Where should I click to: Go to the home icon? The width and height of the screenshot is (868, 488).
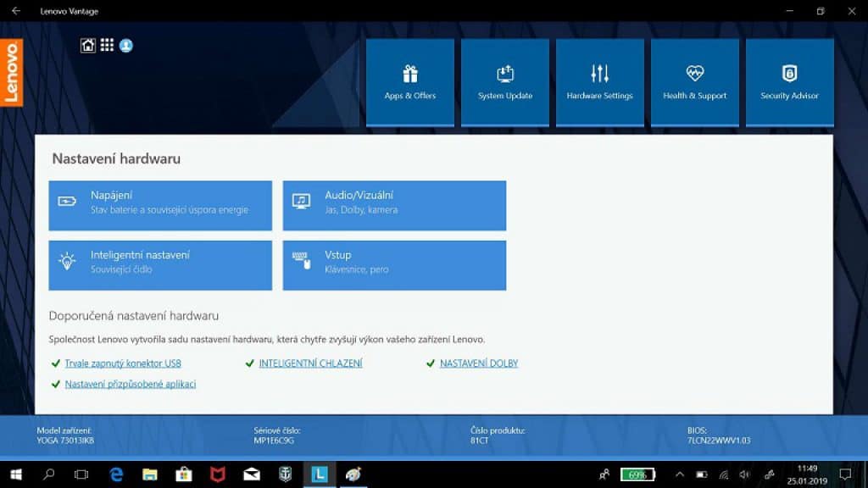(x=88, y=46)
